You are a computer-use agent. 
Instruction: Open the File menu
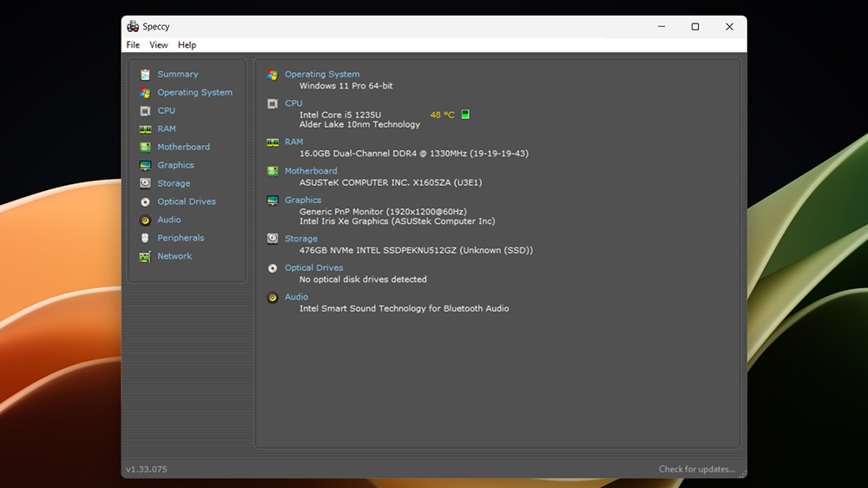133,45
